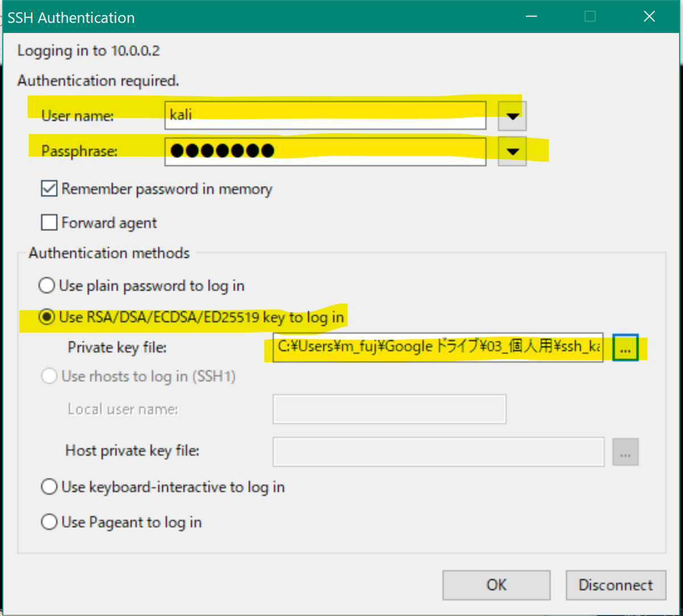Select Use plain password to log in
The image size is (683, 616).
click(x=47, y=285)
